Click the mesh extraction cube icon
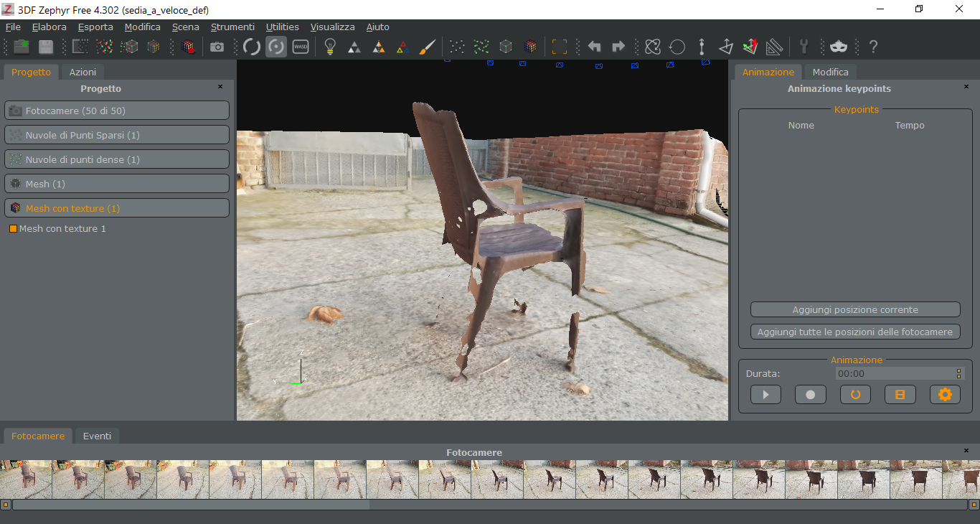 click(x=129, y=47)
